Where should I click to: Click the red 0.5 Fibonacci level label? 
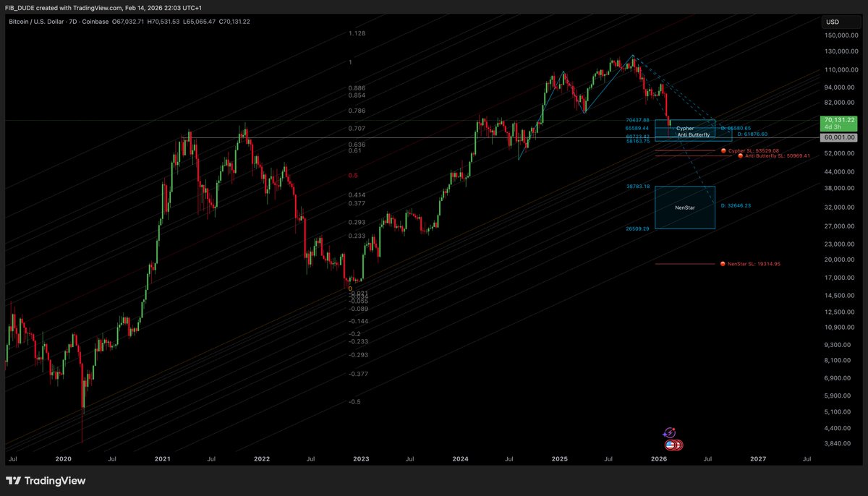pos(353,175)
